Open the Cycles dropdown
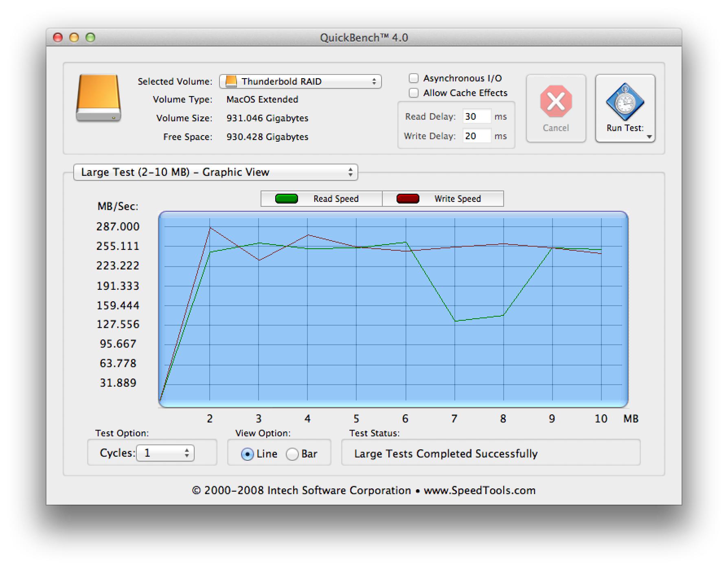Viewport: 728px width, 569px height. [x=165, y=453]
